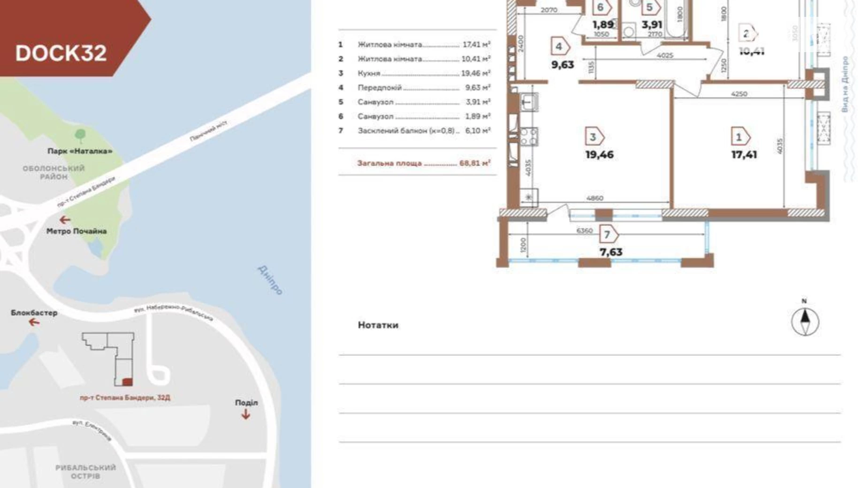Click the 2070 dimension above the hallway
Viewport: 868px width, 488px height.
click(x=548, y=10)
